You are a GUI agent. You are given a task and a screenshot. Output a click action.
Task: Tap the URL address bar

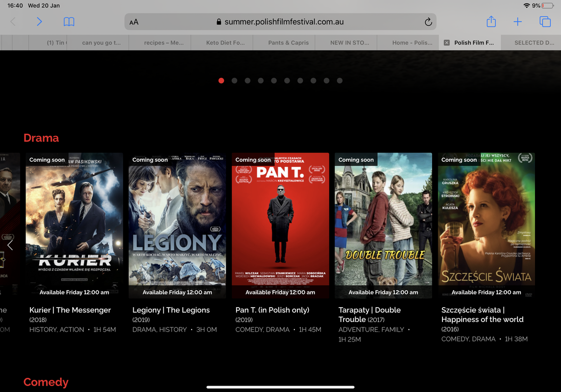(x=280, y=22)
